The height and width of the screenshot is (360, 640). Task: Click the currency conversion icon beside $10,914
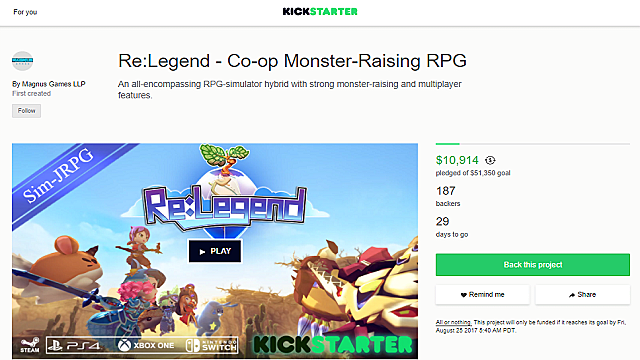490,160
